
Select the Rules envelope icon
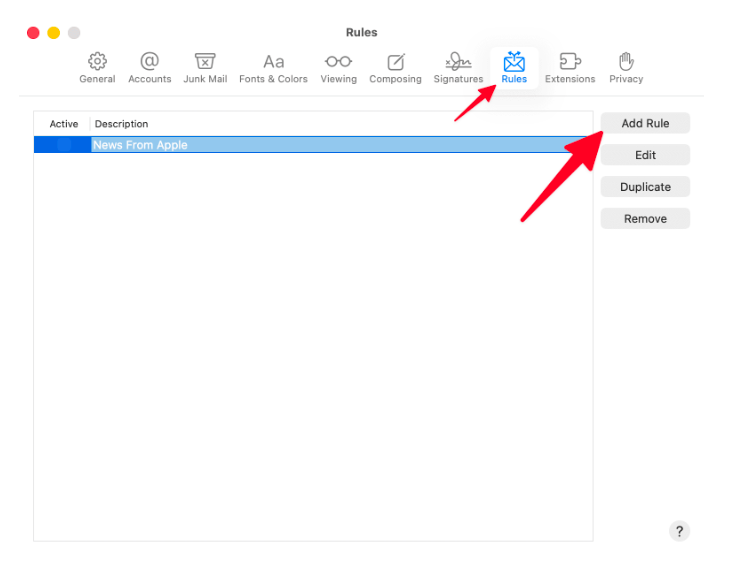click(x=514, y=61)
